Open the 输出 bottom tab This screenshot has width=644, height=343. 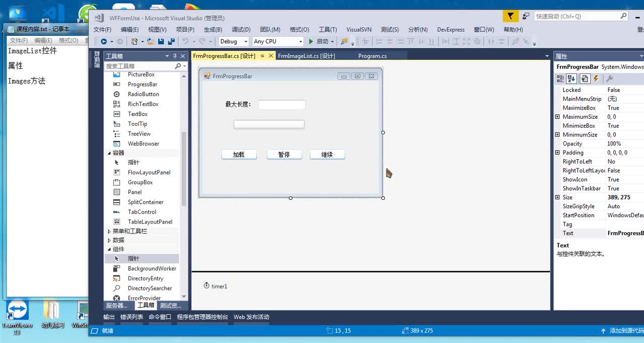click(109, 317)
